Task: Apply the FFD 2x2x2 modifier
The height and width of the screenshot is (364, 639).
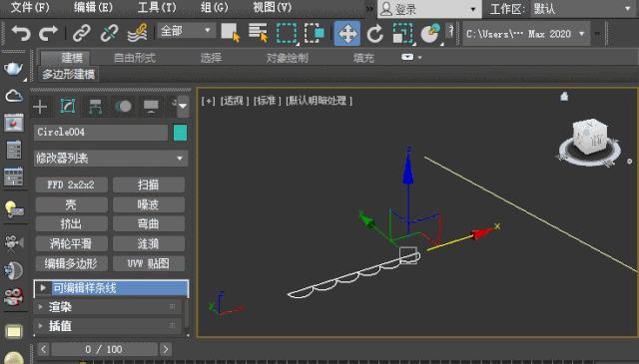Action: [71, 184]
